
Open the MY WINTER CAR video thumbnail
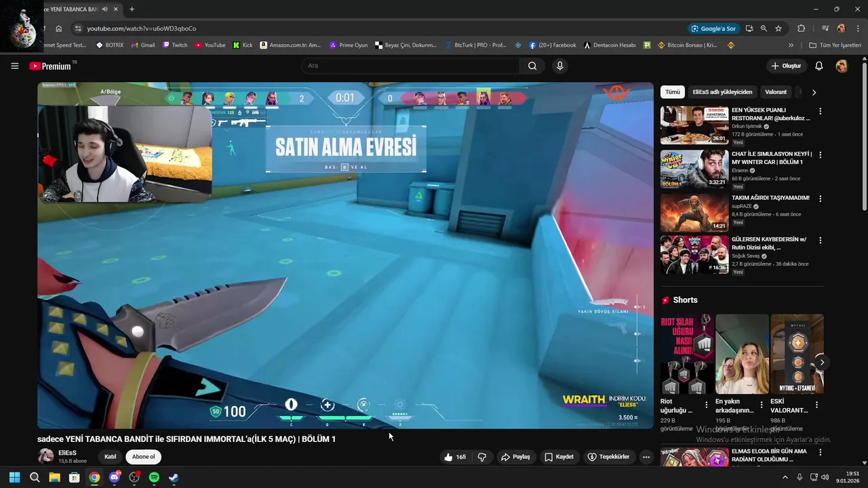pyautogui.click(x=694, y=169)
